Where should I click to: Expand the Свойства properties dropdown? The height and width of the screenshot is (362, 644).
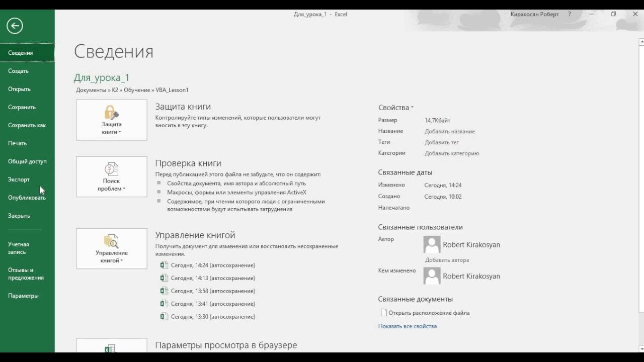[x=396, y=108]
